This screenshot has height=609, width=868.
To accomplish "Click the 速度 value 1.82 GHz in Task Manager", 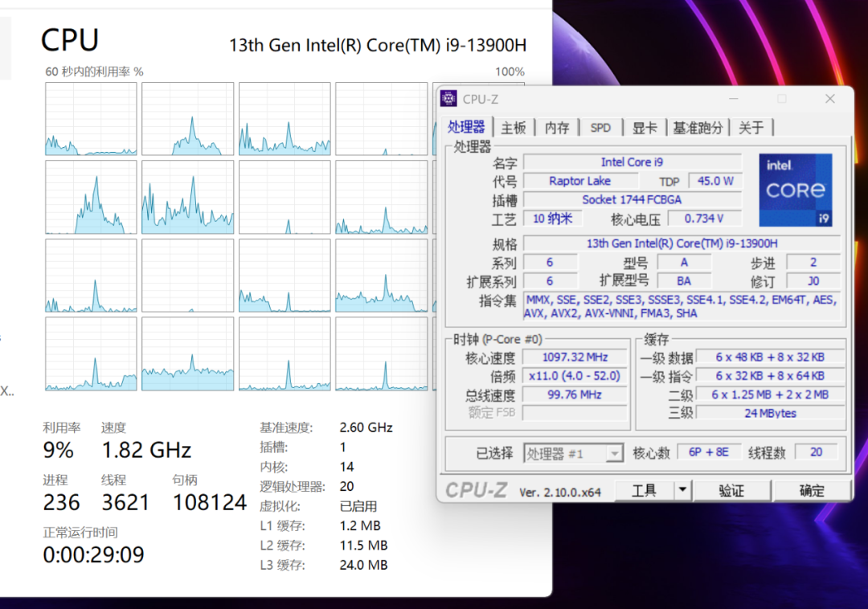I will click(x=146, y=450).
